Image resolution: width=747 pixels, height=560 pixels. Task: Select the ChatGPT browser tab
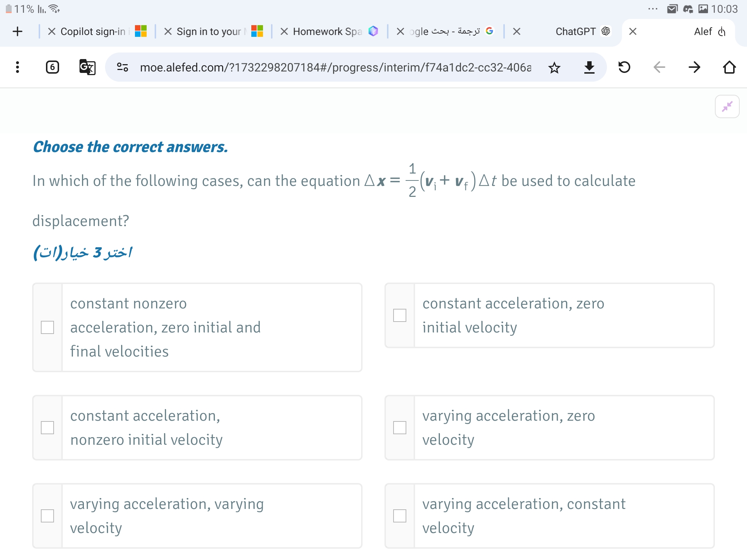pos(582,31)
